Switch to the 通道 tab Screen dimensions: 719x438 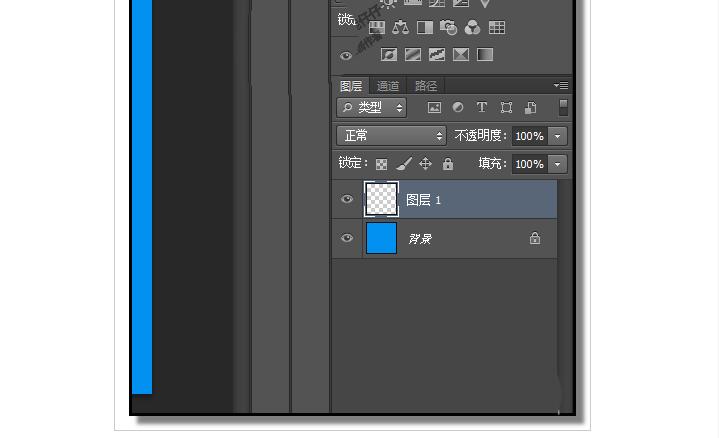click(x=387, y=86)
